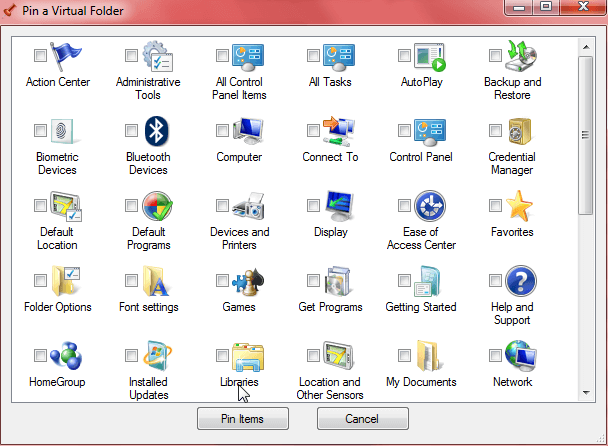608x446 pixels.
Task: Tick the Display checkbox
Action: (x=313, y=205)
